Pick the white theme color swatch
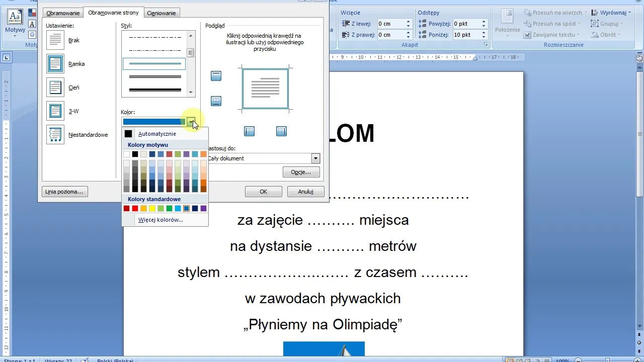This screenshot has width=644, height=362. point(127,154)
